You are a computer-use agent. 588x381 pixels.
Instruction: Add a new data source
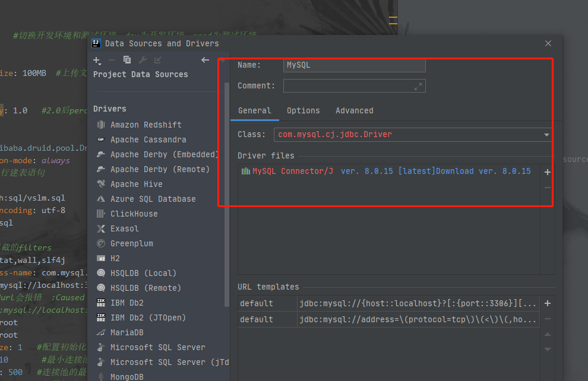97,60
